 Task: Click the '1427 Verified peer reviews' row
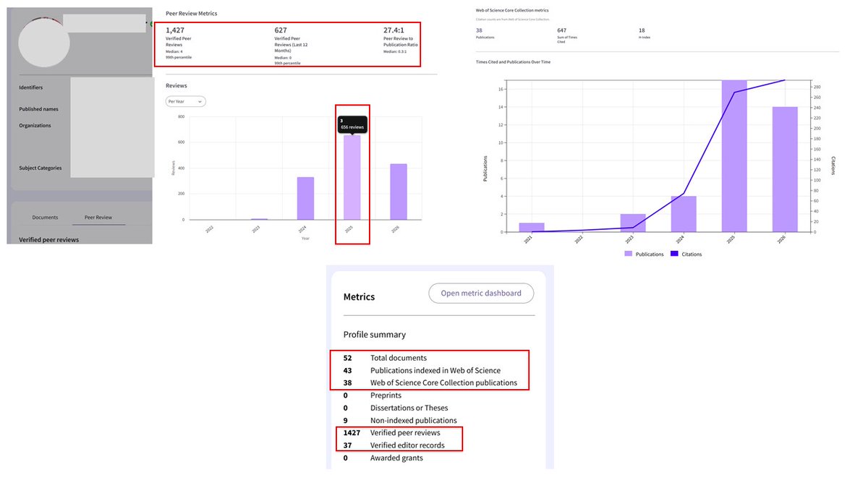click(391, 432)
